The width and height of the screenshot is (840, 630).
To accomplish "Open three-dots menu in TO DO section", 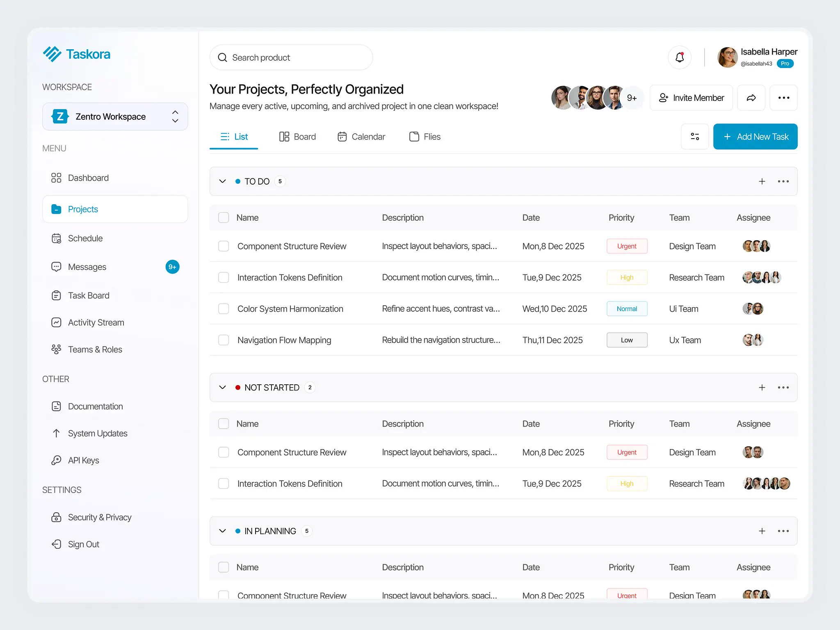I will coord(783,181).
